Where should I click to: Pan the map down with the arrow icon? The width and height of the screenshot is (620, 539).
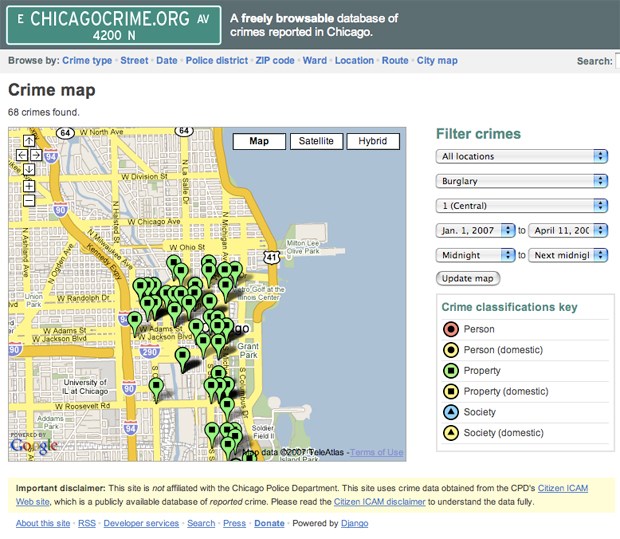tap(29, 169)
